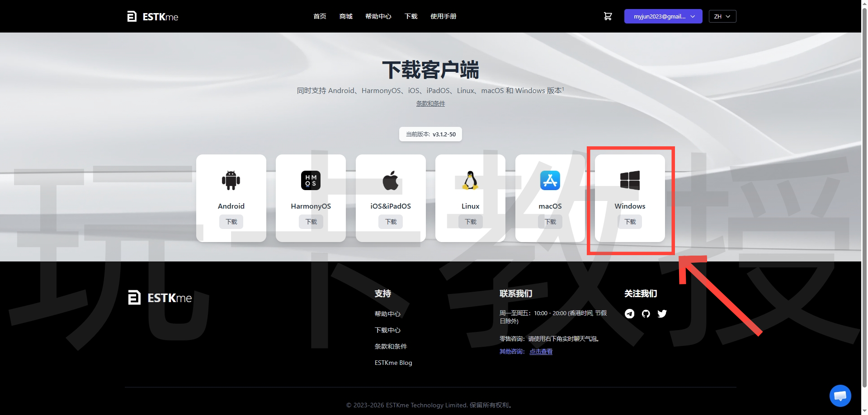
Task: Open 下载中心 in the footer
Action: click(387, 330)
